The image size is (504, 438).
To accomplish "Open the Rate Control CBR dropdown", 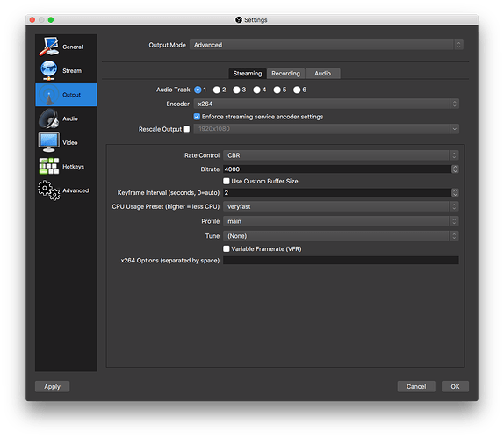I will 341,155.
